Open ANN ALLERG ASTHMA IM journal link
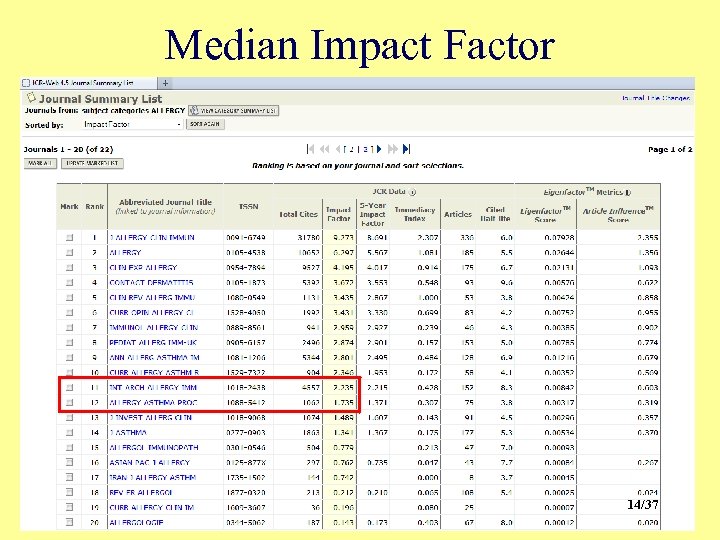720x540 pixels. (x=154, y=358)
